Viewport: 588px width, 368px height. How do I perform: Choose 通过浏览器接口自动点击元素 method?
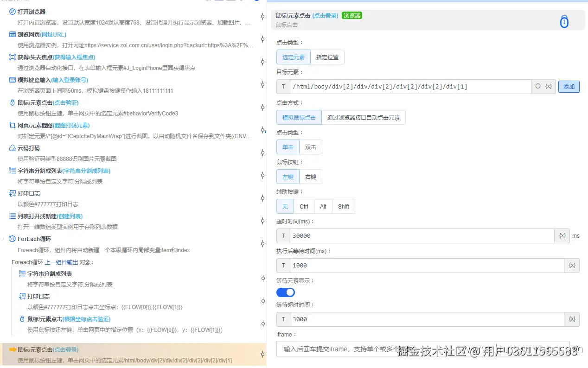click(x=364, y=117)
